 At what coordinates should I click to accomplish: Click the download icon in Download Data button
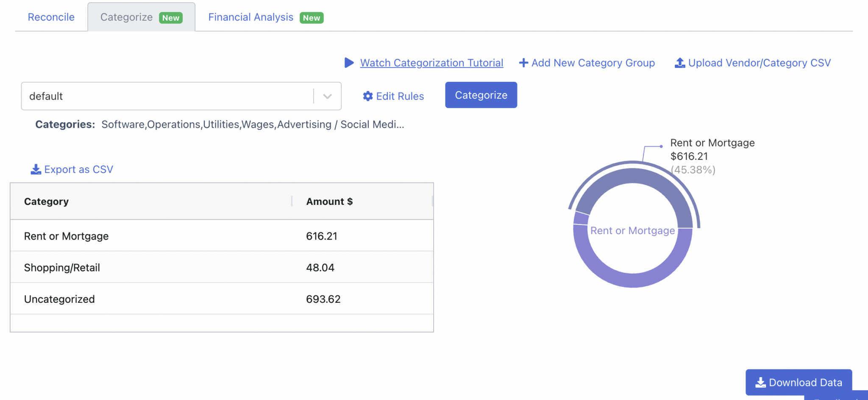pyautogui.click(x=760, y=383)
